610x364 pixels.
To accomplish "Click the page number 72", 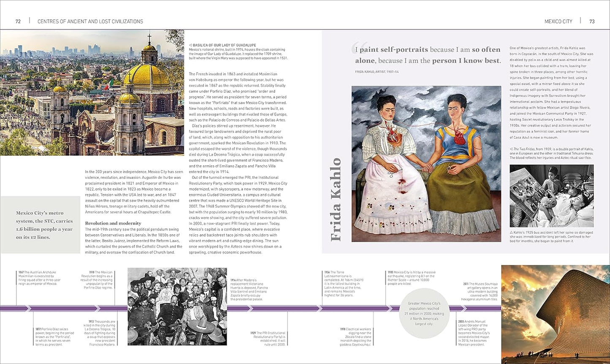I will tap(18, 21).
